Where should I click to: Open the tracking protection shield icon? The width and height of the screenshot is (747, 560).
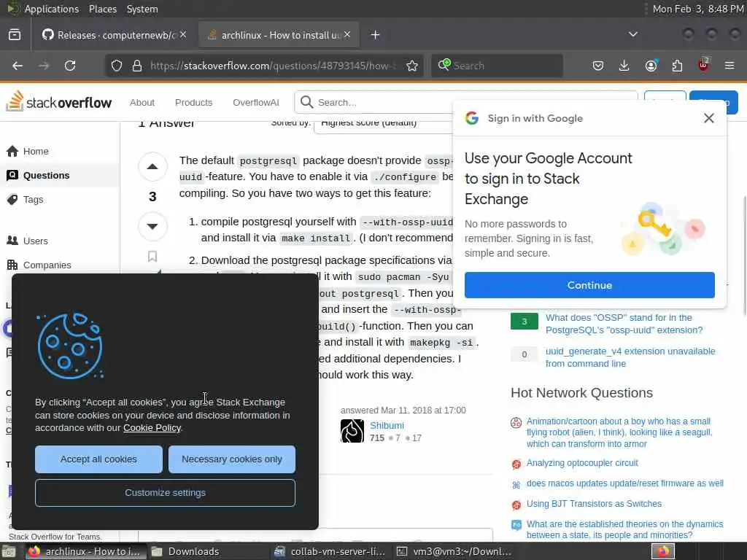pyautogui.click(x=117, y=66)
